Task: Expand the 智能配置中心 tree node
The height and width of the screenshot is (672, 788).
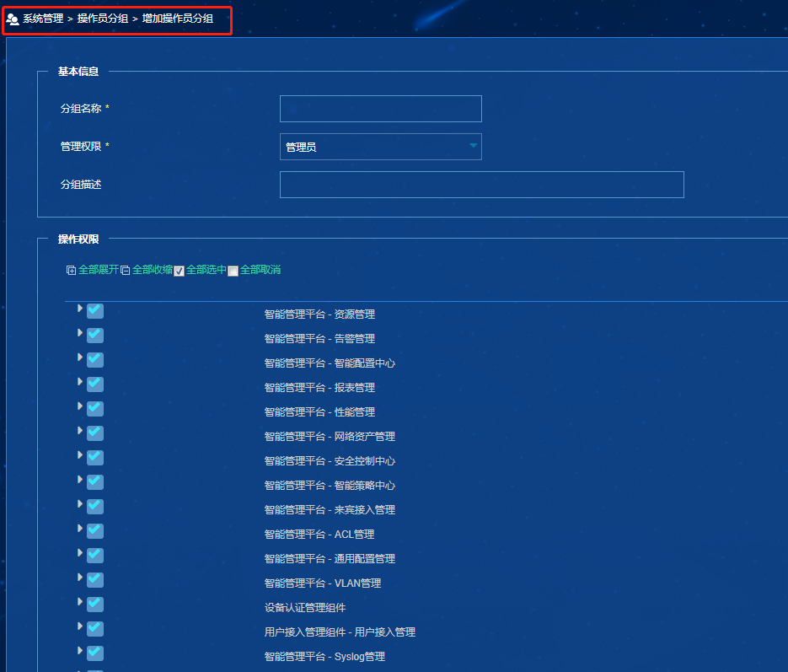Action: pos(80,357)
